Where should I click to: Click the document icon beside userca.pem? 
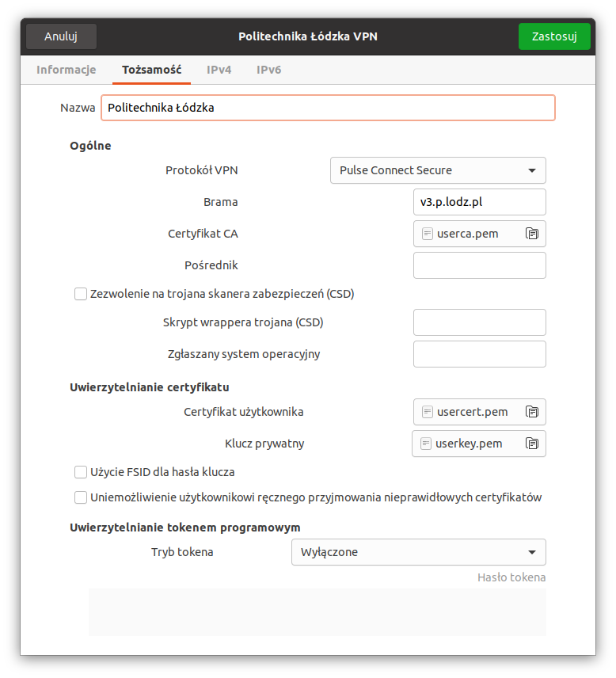[427, 234]
